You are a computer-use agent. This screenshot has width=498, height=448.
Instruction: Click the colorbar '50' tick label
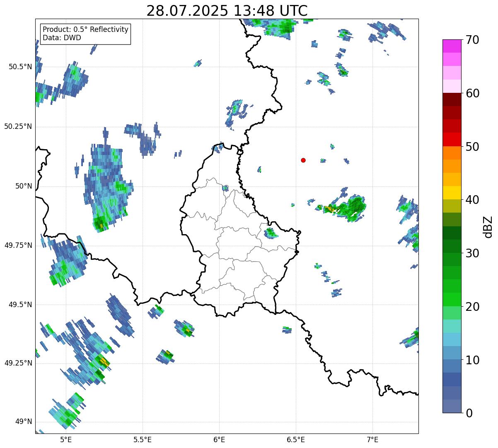point(472,147)
